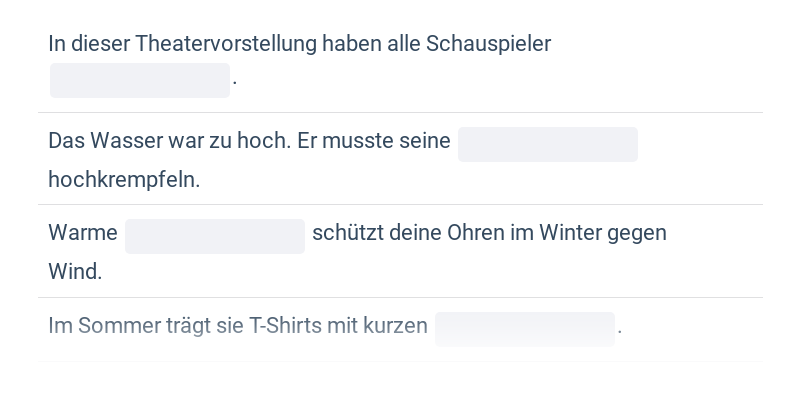
Task: Click the word "Winter"
Action: coord(572,233)
